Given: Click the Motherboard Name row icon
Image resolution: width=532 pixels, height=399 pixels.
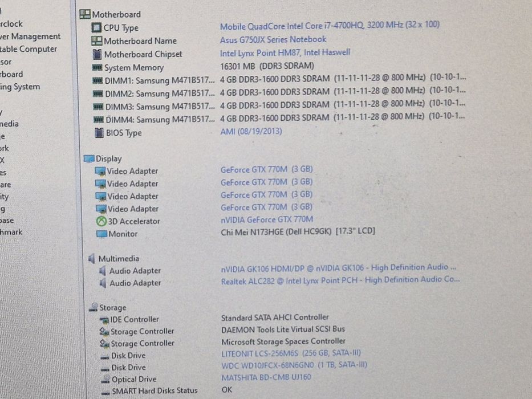Looking at the screenshot, I should tap(97, 40).
